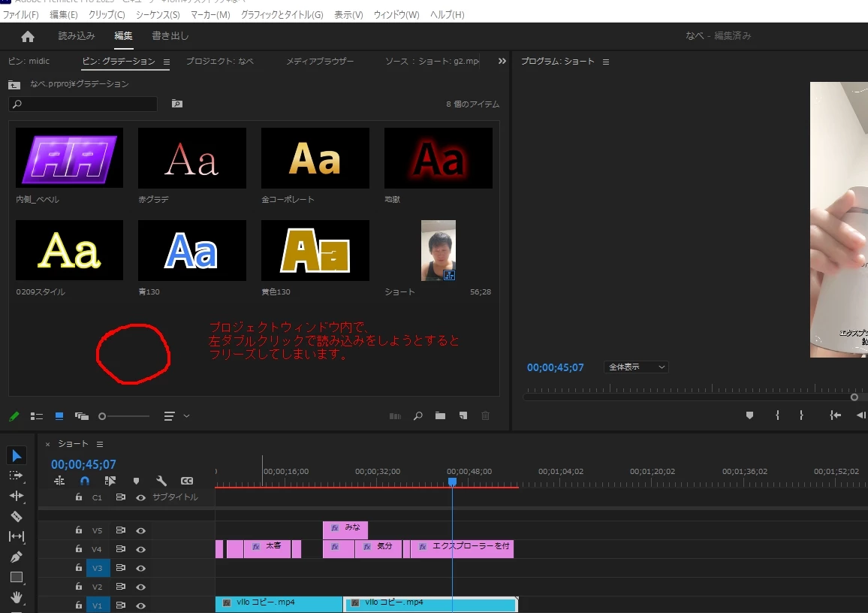This screenshot has height=613, width=868.
Task: Toggle insert sequences as nests
Action: 59,481
